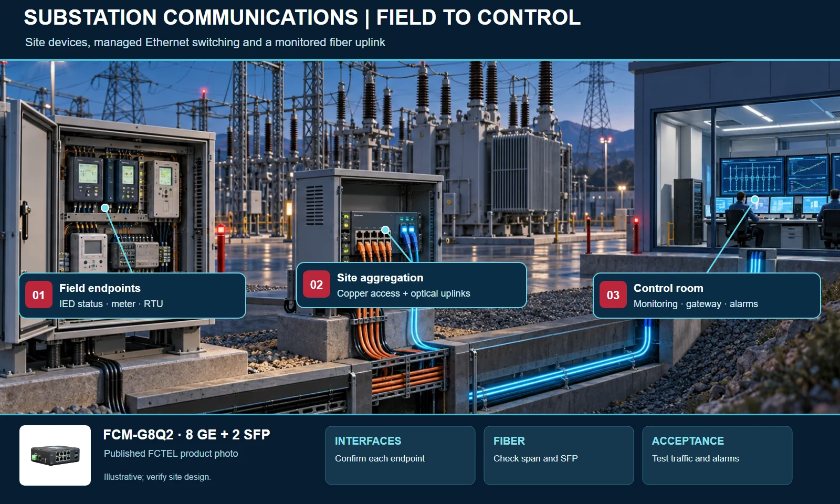This screenshot has width=840, height=504.
Task: Select the Control room callout card
Action: (x=707, y=296)
